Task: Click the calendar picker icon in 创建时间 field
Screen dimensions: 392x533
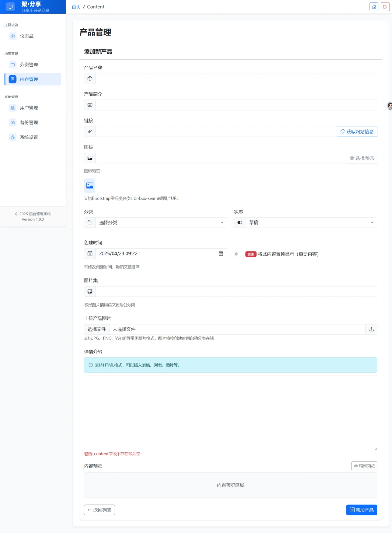Action: 221,253
